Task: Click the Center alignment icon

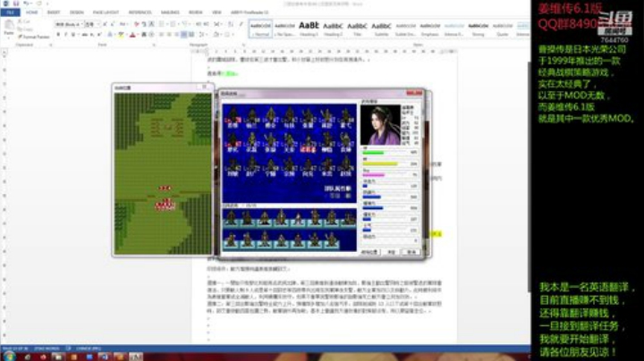Action: point(169,35)
